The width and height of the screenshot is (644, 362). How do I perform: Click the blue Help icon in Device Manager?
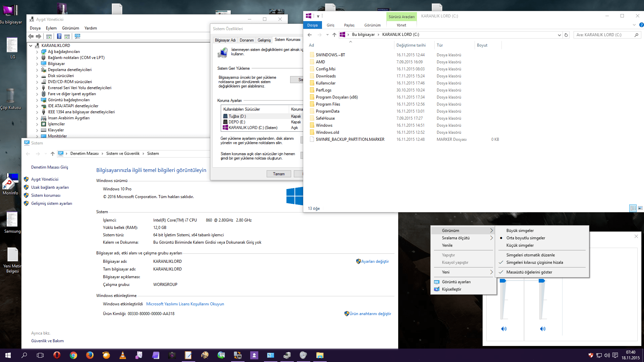pyautogui.click(x=59, y=36)
